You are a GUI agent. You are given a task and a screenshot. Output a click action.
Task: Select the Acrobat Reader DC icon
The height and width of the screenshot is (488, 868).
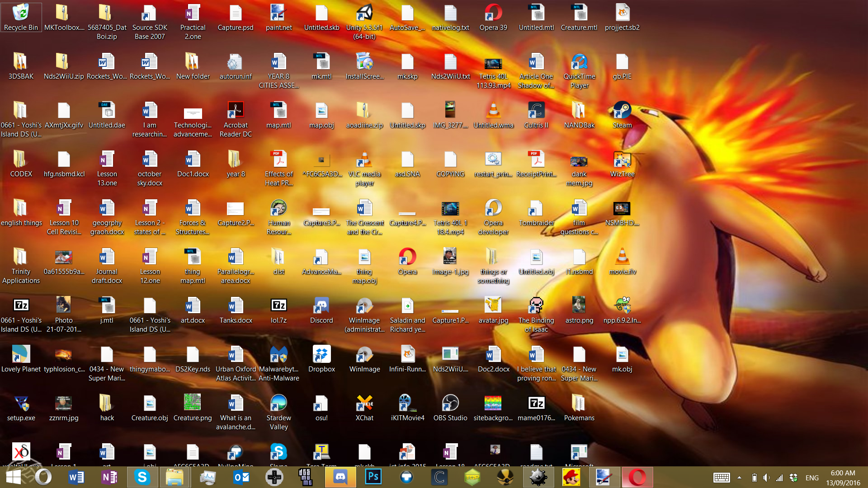coord(236,119)
